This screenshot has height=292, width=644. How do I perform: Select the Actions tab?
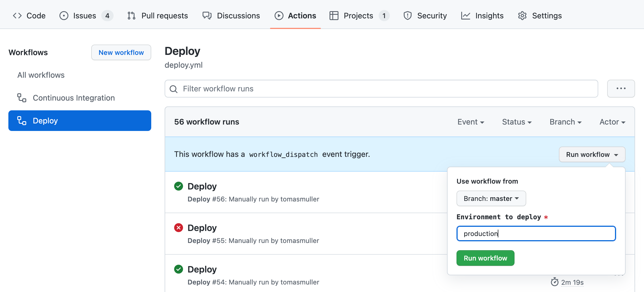[x=295, y=16]
